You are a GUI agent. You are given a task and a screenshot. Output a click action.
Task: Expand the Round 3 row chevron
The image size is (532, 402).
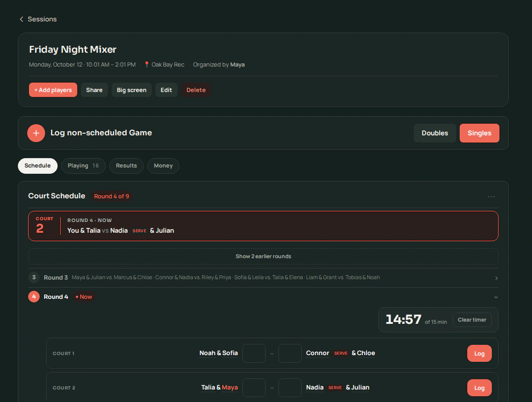coord(496,278)
